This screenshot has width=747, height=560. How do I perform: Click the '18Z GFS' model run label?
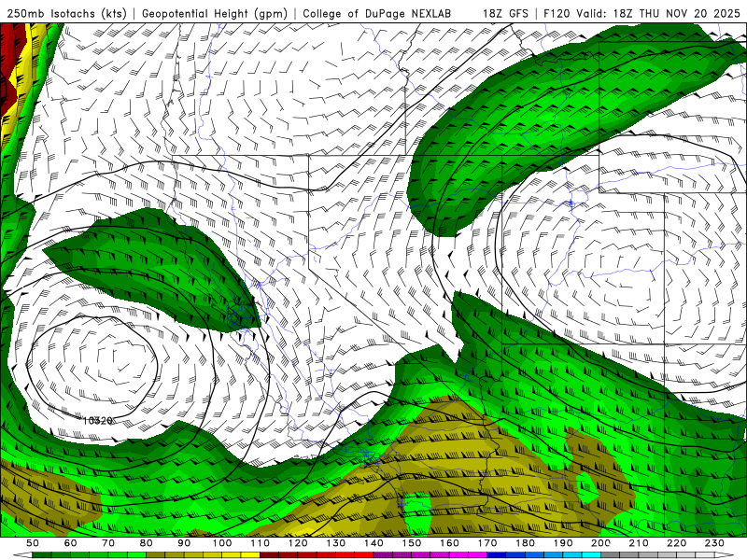(x=505, y=13)
